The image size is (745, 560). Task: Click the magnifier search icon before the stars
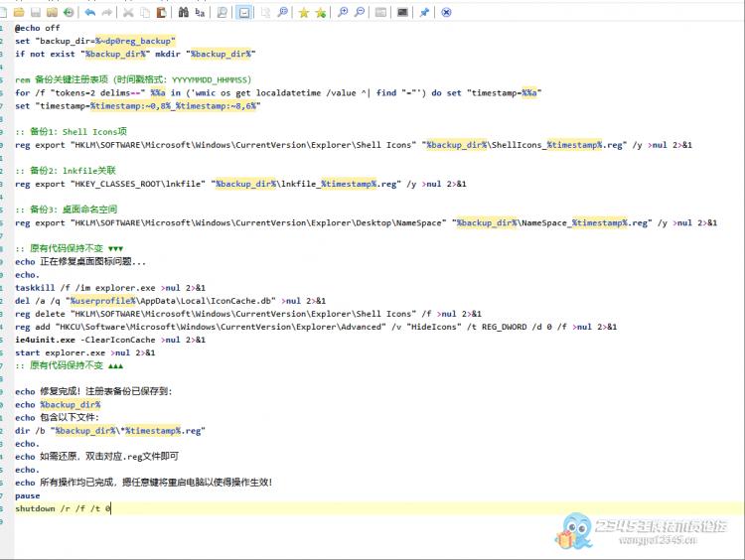click(283, 12)
